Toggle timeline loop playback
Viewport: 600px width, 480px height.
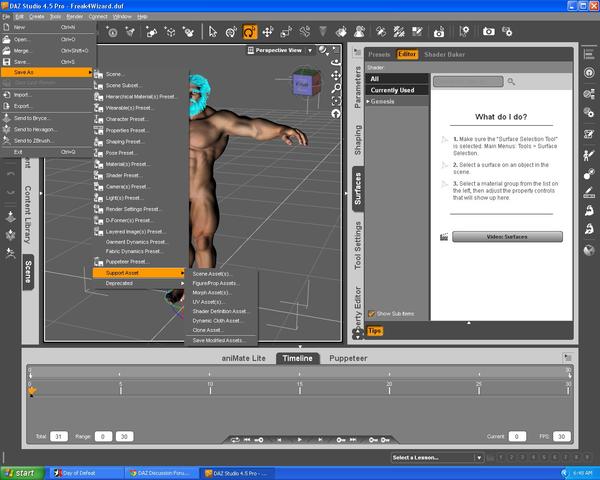coord(235,440)
